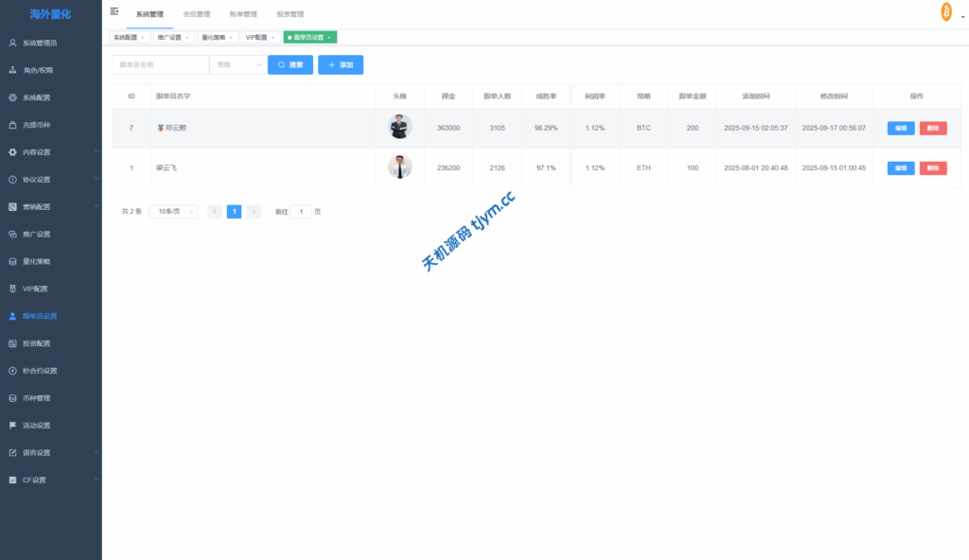Image resolution: width=969 pixels, height=560 pixels.
Task: Click the blue 搜索 search button
Action: point(291,64)
